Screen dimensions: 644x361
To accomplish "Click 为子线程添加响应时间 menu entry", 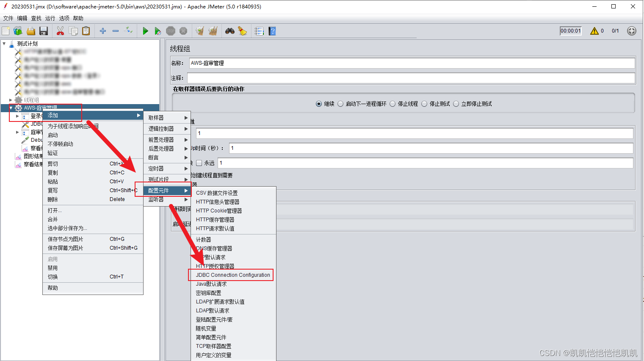I will (93, 126).
